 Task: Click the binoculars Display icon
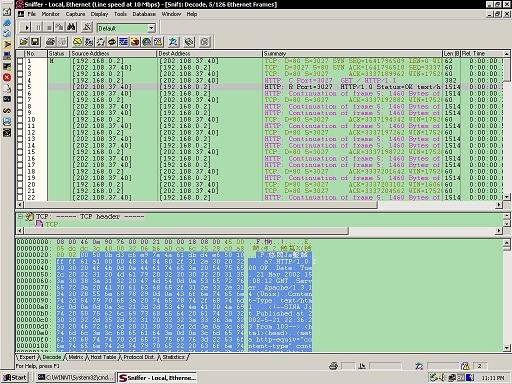pos(71,28)
